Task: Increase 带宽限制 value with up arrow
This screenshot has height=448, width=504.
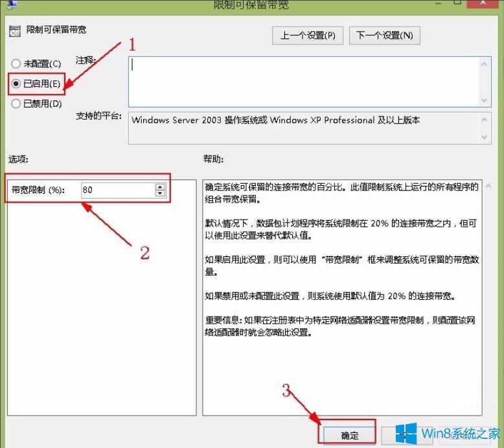Action: [x=160, y=186]
